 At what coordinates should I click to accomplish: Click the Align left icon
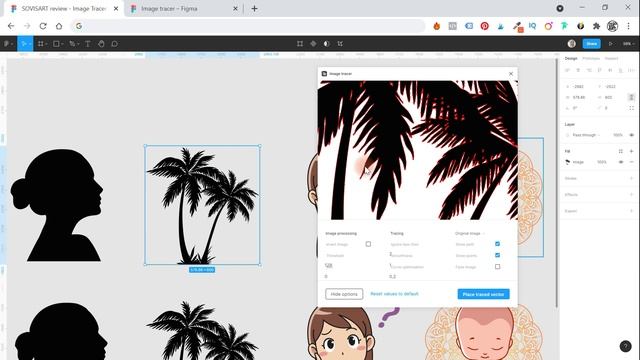[x=567, y=70]
